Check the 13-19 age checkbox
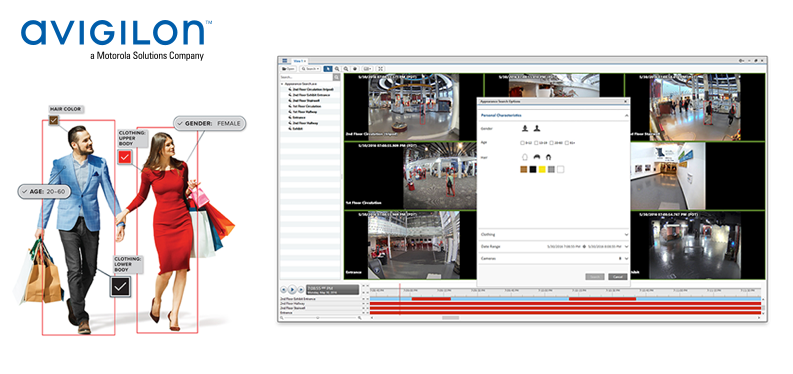The image size is (793, 374). (x=537, y=143)
